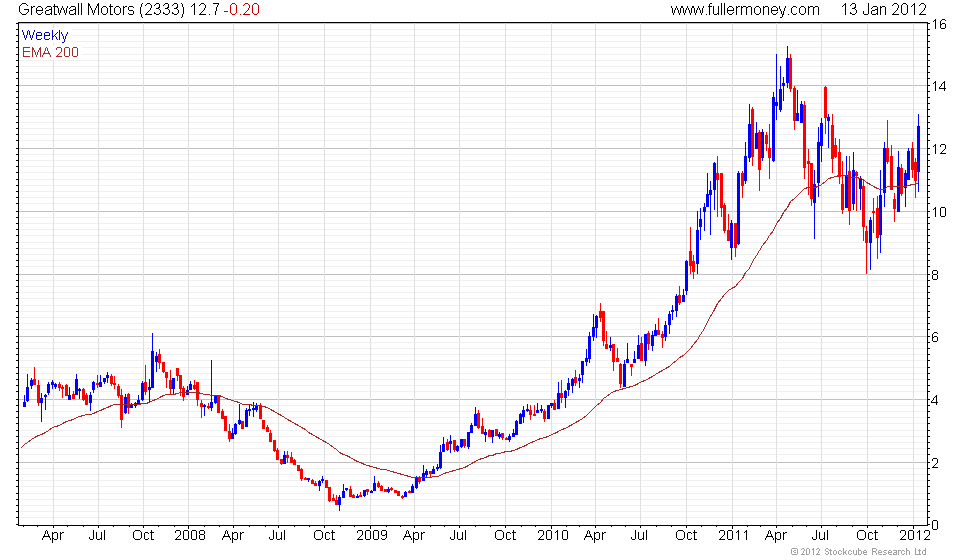Open the www.fullermoney.com text
This screenshot has width=980, height=560.
pos(744,10)
